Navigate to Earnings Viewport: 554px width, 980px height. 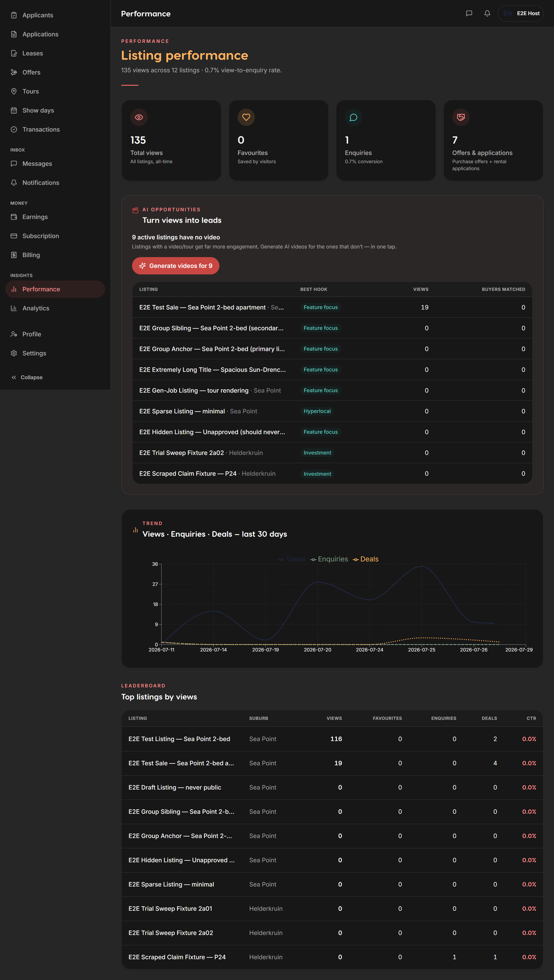coord(55,217)
